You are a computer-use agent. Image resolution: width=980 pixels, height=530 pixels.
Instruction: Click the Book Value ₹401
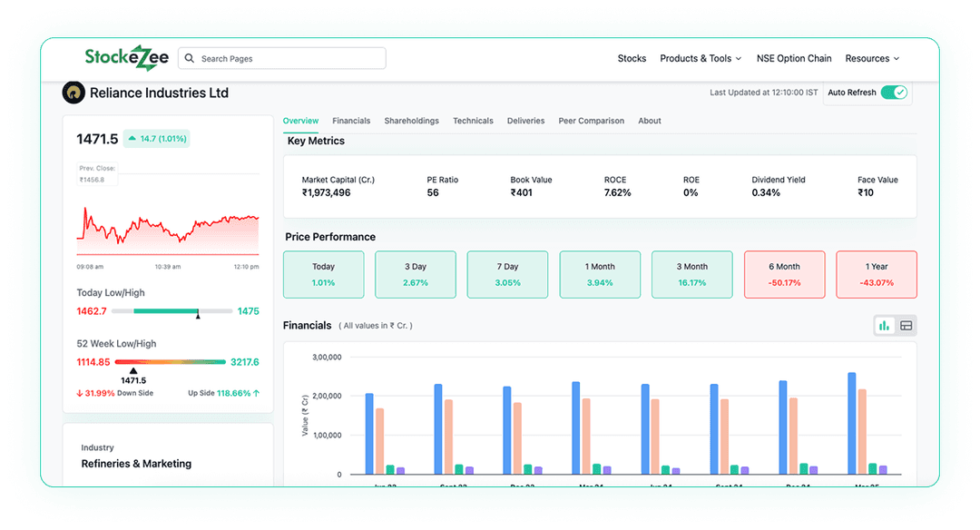point(521,192)
